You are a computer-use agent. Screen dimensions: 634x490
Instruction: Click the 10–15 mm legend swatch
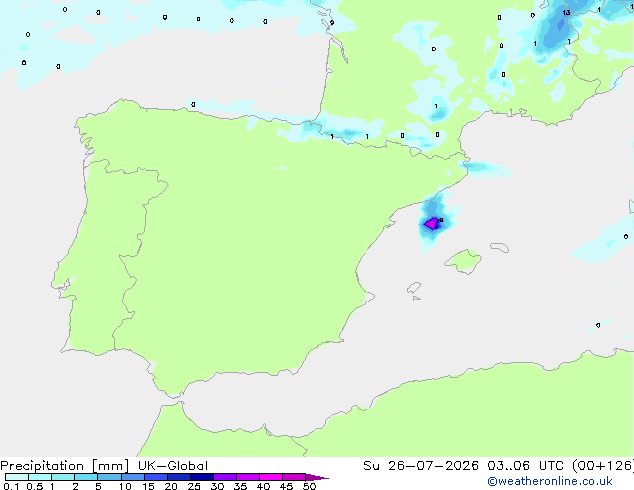pos(132,477)
